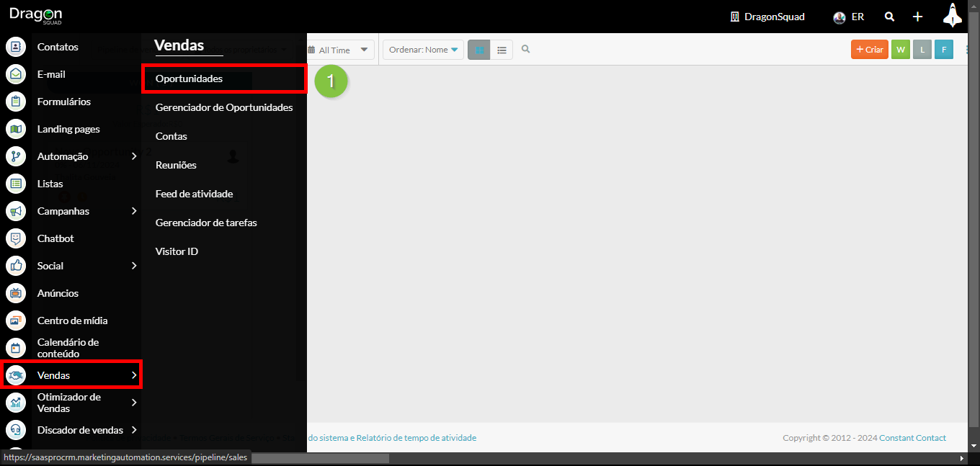The width and height of the screenshot is (980, 466).
Task: Click the Contatos sidebar icon
Action: click(x=16, y=47)
